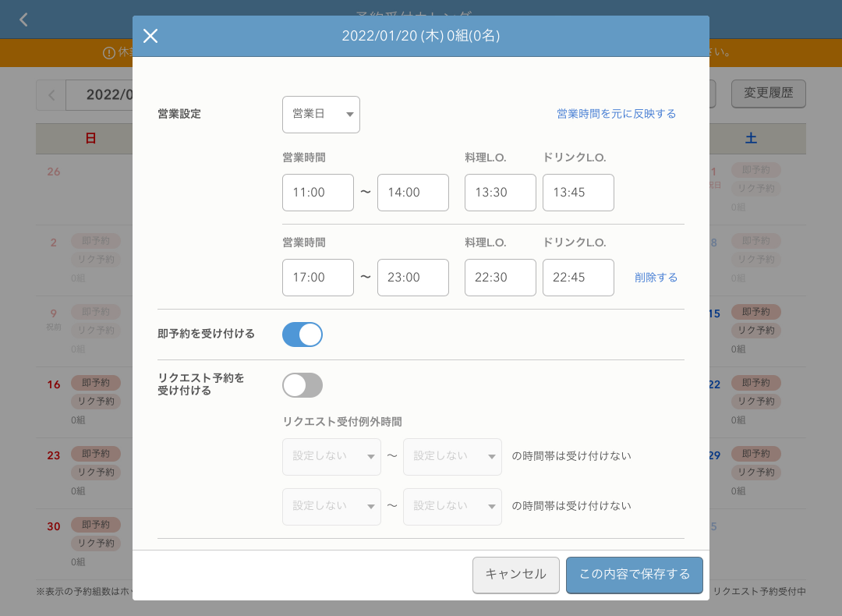
Task: Edit ドリンクL.O. 22:45 field
Action: pyautogui.click(x=578, y=278)
